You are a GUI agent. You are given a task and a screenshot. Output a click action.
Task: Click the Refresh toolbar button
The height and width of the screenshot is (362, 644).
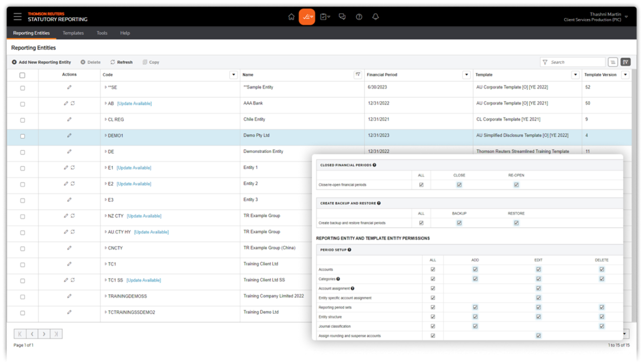(121, 62)
